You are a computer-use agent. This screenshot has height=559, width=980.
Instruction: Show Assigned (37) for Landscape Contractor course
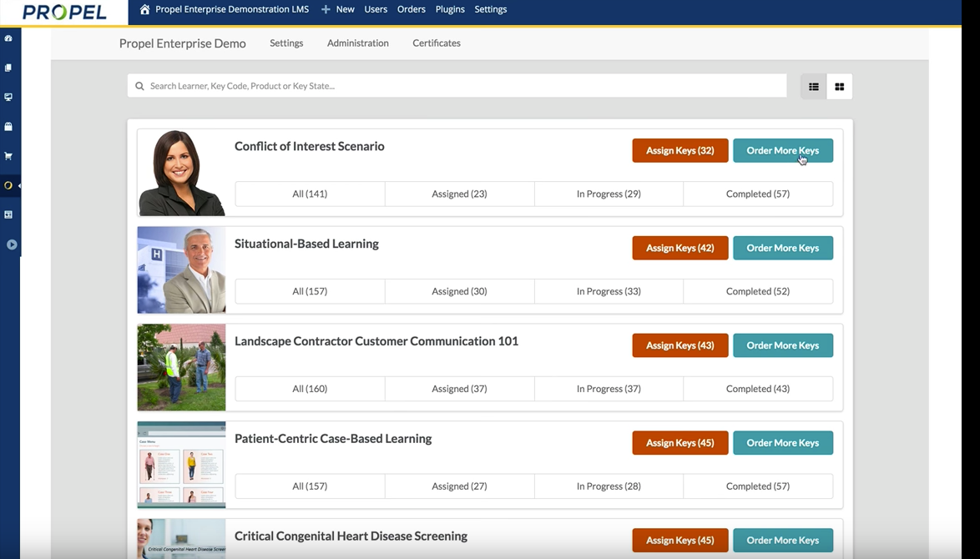click(x=459, y=389)
